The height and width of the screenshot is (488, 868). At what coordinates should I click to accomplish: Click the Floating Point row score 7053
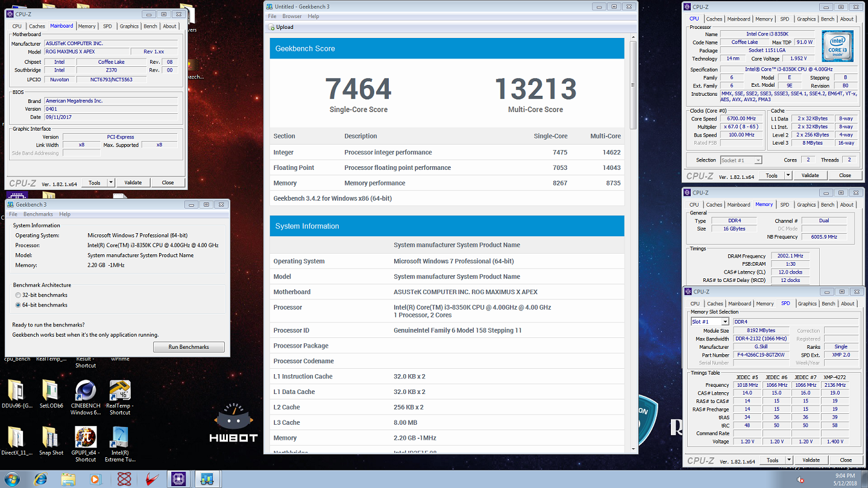[x=560, y=167]
